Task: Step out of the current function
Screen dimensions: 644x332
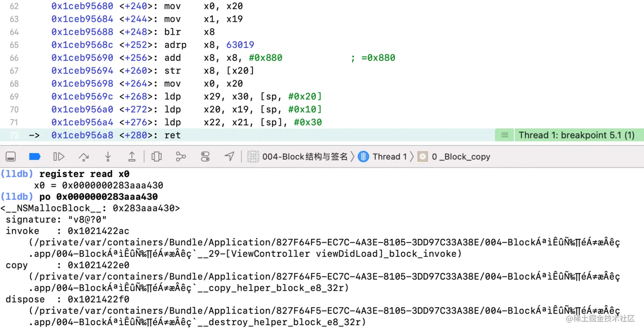Action: pyautogui.click(x=132, y=157)
